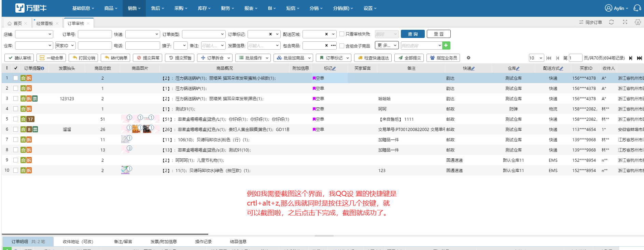The image size is (644, 250).
Task: Open the 财务 menu
Action: point(227,8)
